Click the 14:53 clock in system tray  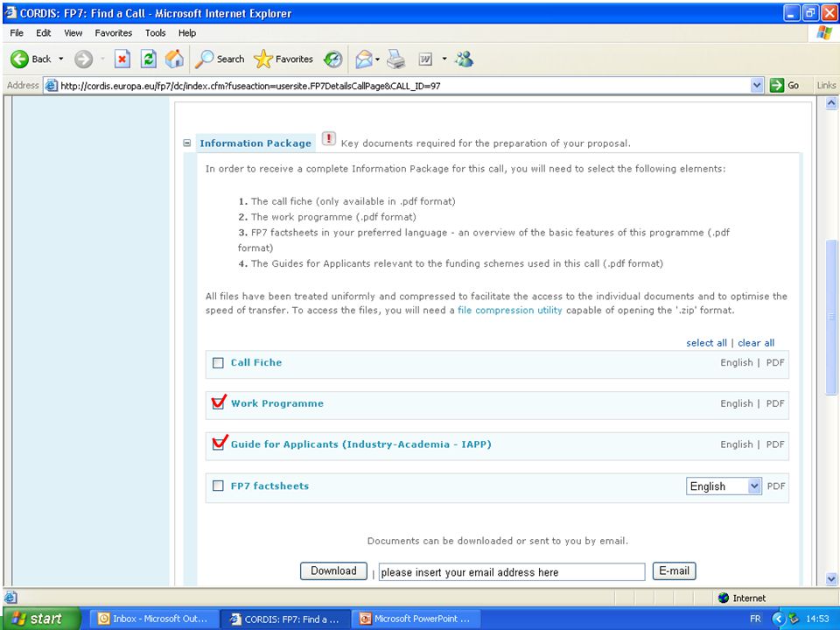(817, 619)
